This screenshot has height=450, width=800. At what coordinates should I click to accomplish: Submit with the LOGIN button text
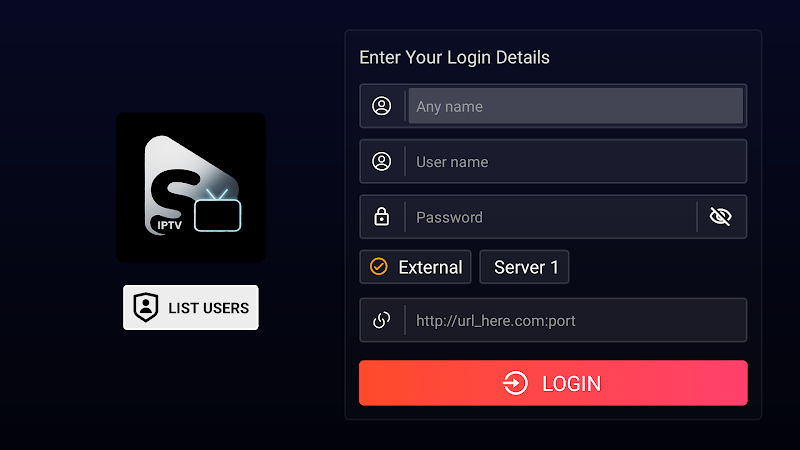pos(571,384)
